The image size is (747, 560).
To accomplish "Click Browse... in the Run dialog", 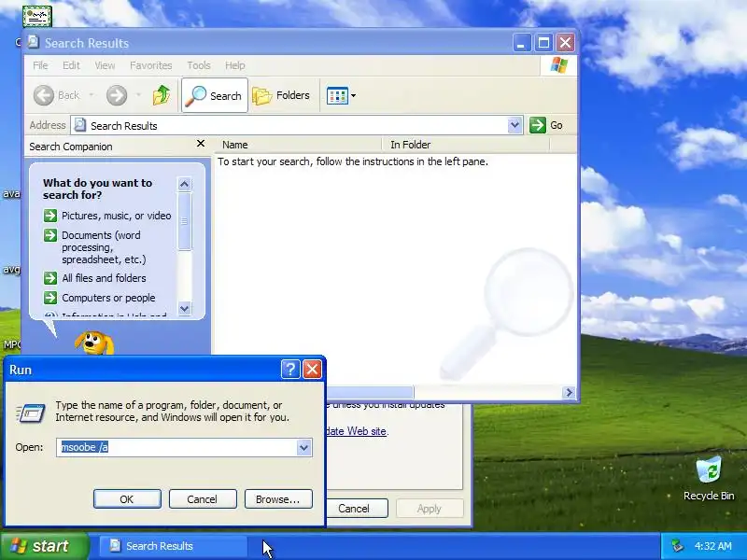I will [x=278, y=499].
